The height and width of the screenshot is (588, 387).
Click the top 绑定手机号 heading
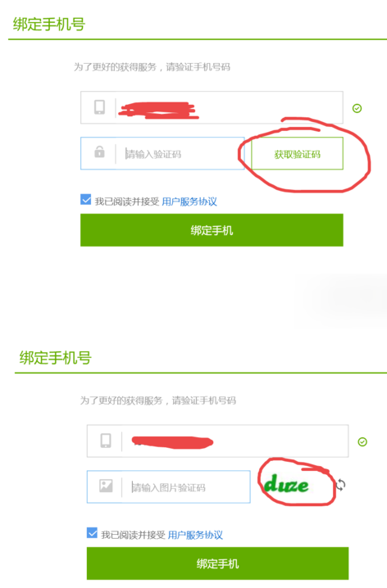click(49, 25)
